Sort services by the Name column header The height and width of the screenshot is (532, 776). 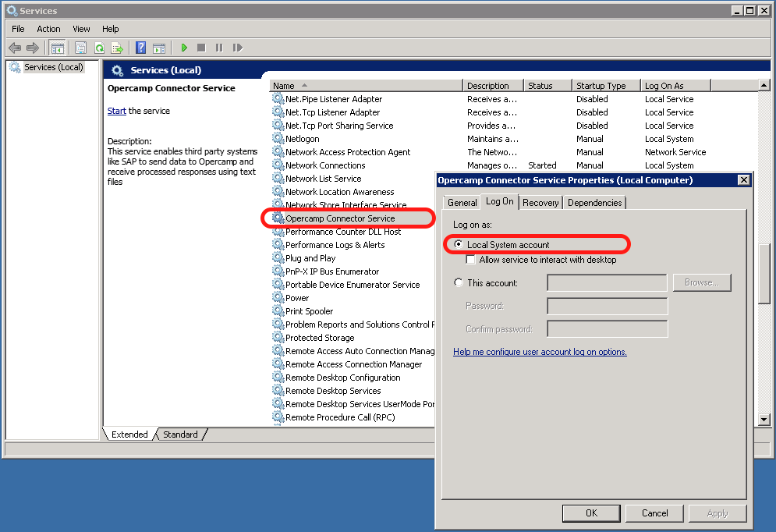pyautogui.click(x=365, y=86)
